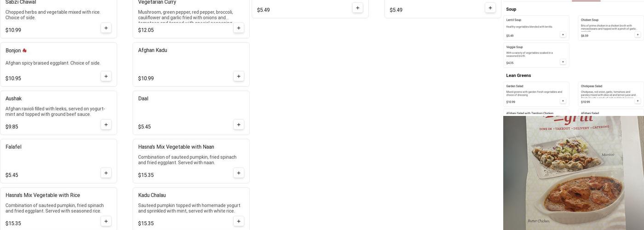The width and height of the screenshot is (644, 230).
Task: Add Veggie Soup to the order
Action: (x=563, y=62)
